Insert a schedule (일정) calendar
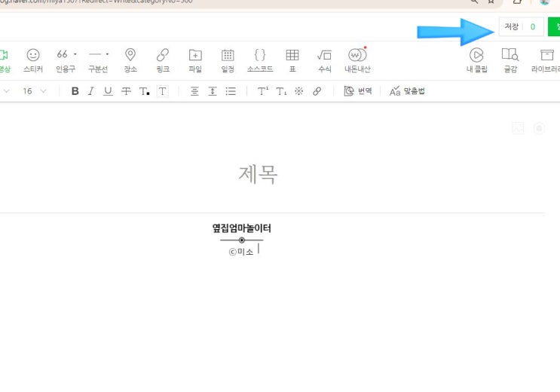Screen dimensions: 560x392 (228, 60)
